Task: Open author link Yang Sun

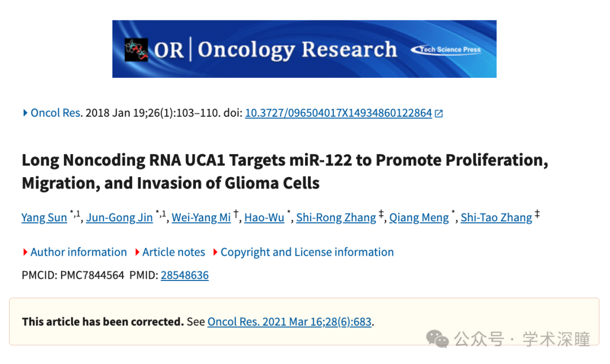Action: (44, 217)
